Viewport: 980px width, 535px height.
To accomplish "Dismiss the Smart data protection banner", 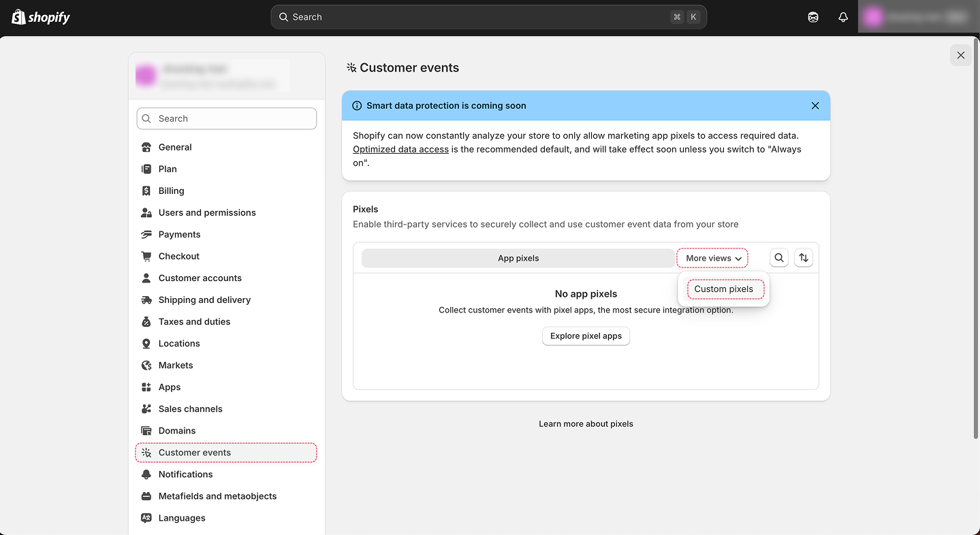I will click(815, 106).
